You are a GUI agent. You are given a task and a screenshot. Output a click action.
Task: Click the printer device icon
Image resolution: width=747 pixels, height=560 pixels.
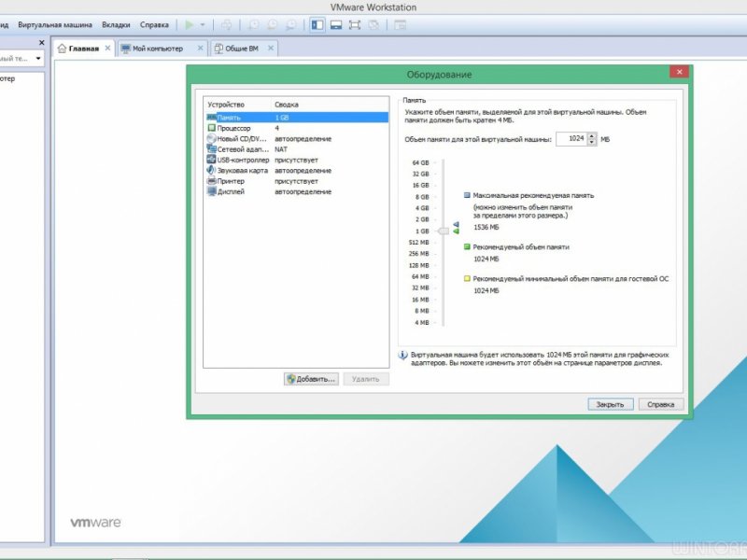[x=212, y=181]
